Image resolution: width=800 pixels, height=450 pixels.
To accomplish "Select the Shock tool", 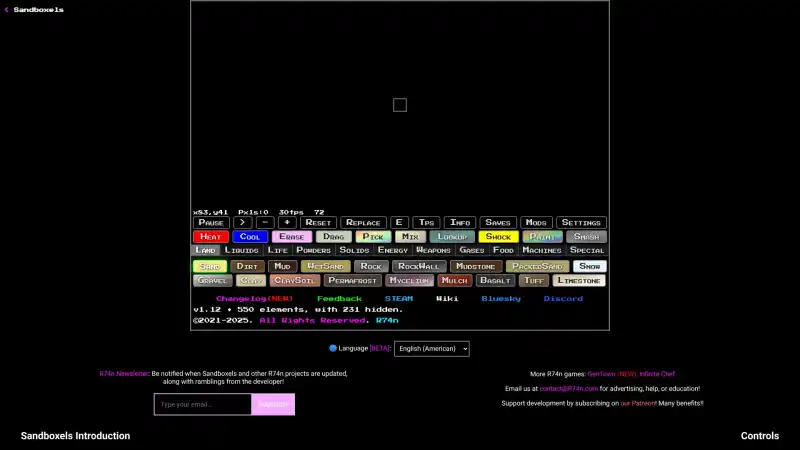I will click(498, 237).
